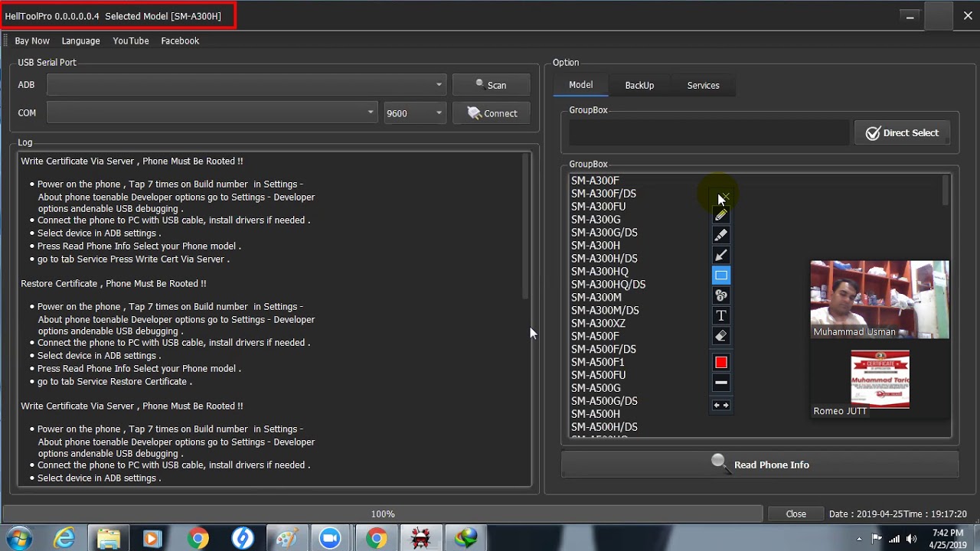Expand the COM port dropdown
This screenshot has height=551, width=980.
[371, 112]
